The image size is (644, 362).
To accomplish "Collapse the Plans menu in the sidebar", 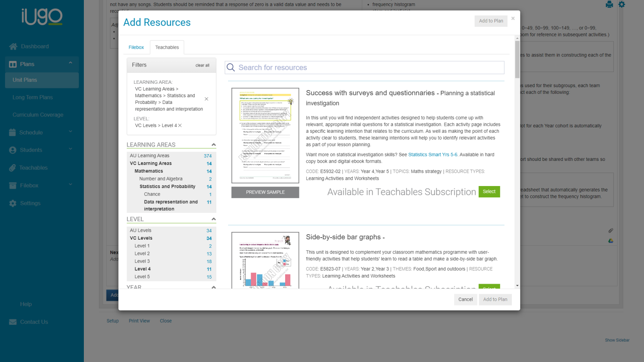I will 70,63.
